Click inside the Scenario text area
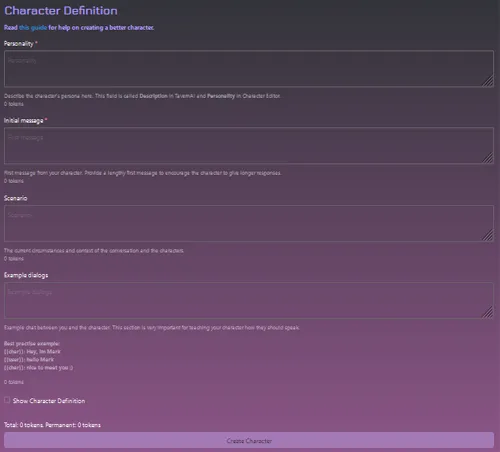This screenshot has width=500, height=452. pyautogui.click(x=249, y=223)
